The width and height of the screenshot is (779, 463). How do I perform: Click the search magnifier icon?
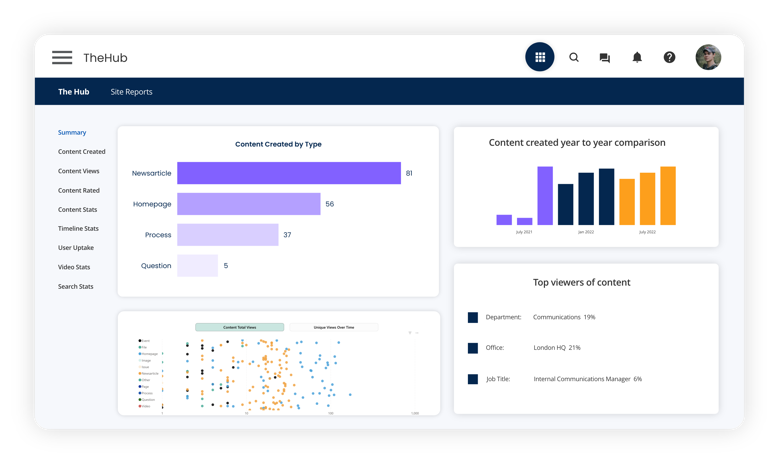(574, 57)
